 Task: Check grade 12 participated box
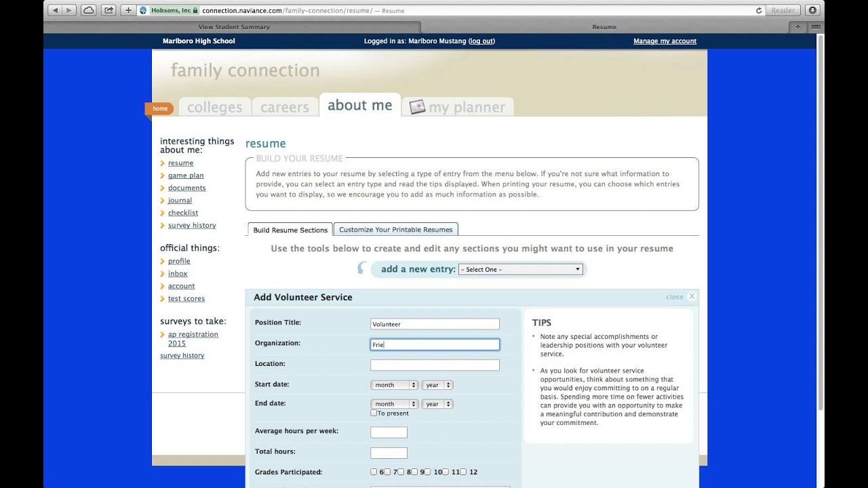(464, 472)
